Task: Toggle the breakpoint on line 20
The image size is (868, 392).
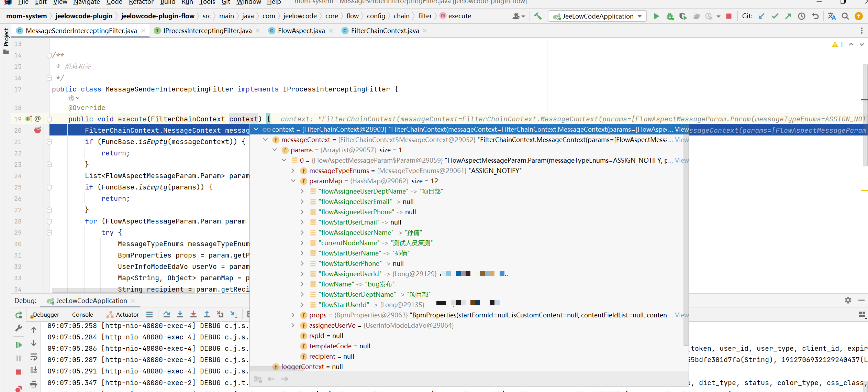Action: coord(37,130)
